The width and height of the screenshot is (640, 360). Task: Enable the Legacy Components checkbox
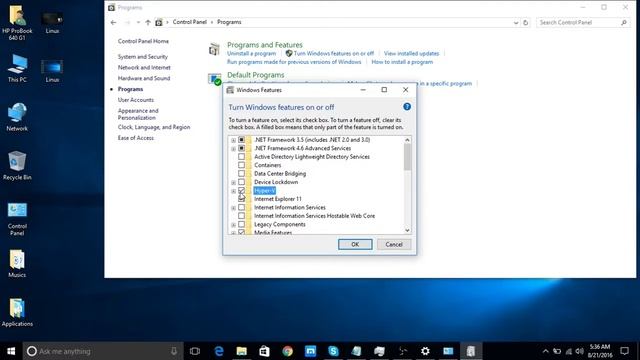pyautogui.click(x=241, y=224)
